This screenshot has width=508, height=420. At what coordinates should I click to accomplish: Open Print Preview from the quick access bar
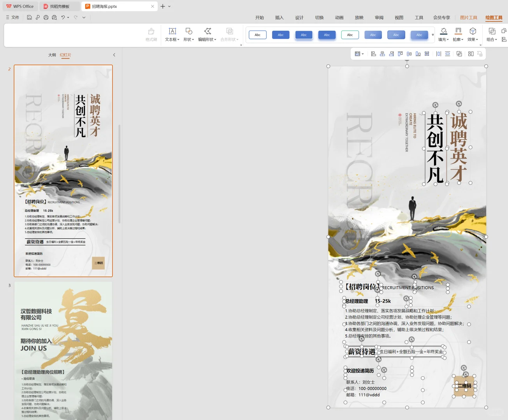click(54, 17)
